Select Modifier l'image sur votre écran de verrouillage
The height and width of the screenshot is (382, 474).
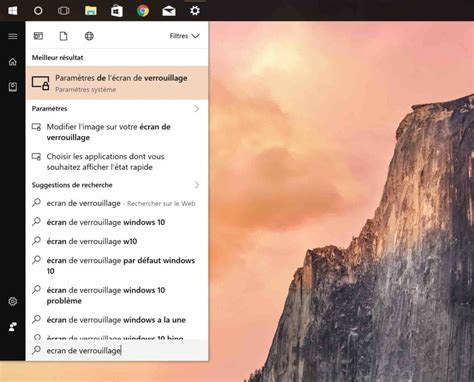point(117,132)
